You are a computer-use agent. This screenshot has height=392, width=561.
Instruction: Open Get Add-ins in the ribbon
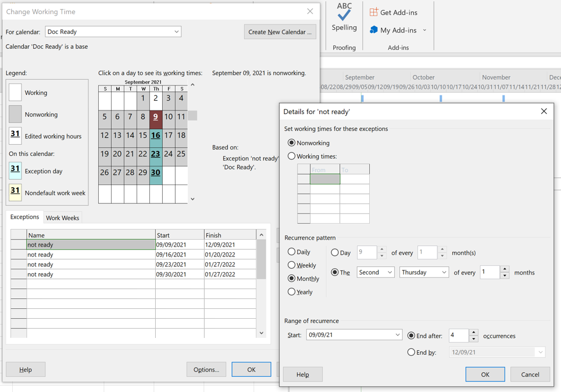(x=394, y=13)
